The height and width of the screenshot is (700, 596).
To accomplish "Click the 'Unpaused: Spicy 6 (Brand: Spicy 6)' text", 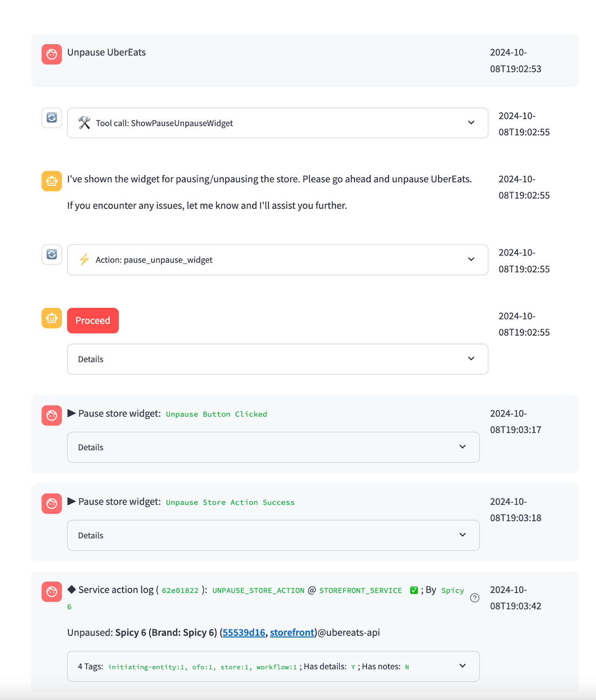I will [x=142, y=633].
